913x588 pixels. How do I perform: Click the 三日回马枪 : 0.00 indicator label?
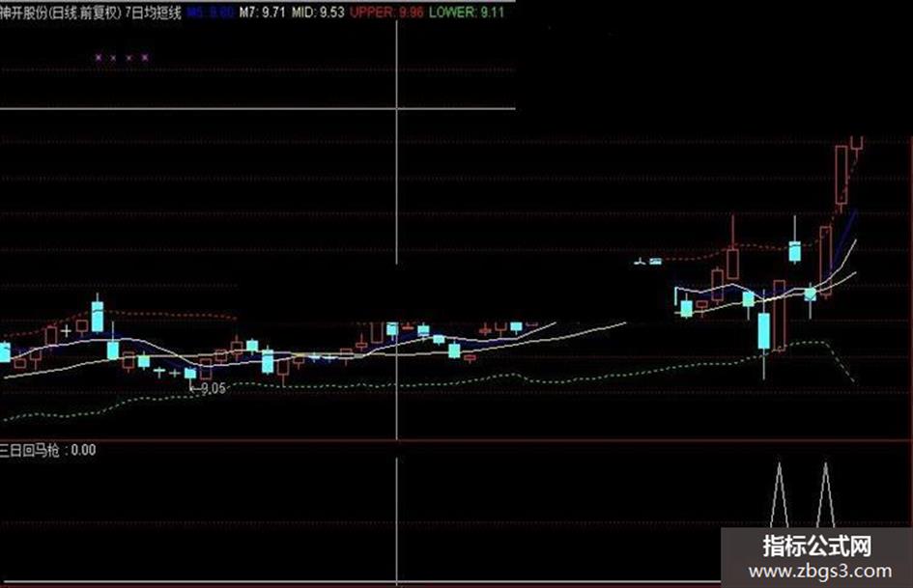tap(47, 450)
